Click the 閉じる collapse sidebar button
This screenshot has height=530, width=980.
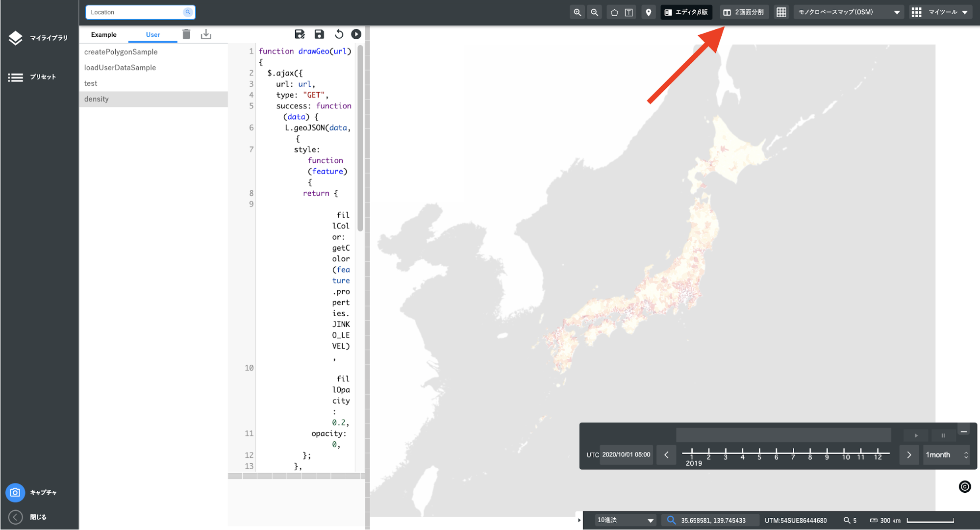tap(28, 517)
